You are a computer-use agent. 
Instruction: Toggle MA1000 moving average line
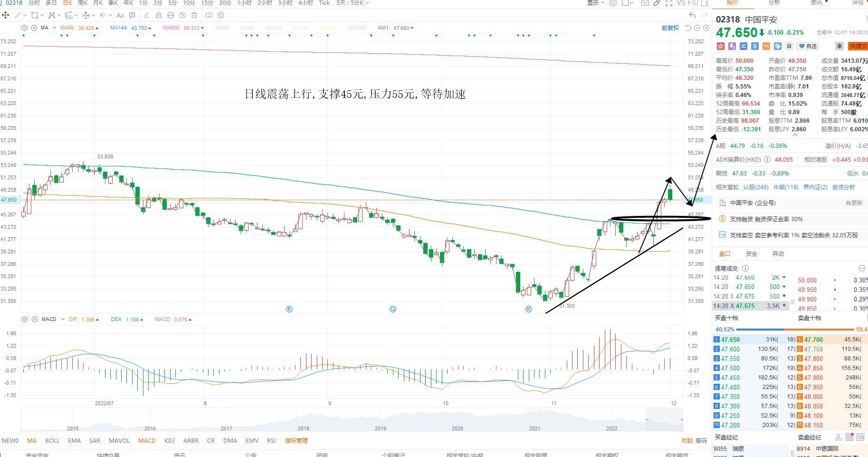[358, 28]
